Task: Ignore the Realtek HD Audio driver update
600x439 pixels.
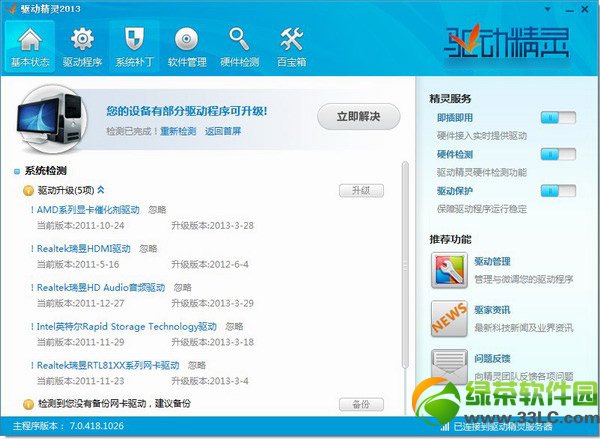Action: [x=183, y=287]
